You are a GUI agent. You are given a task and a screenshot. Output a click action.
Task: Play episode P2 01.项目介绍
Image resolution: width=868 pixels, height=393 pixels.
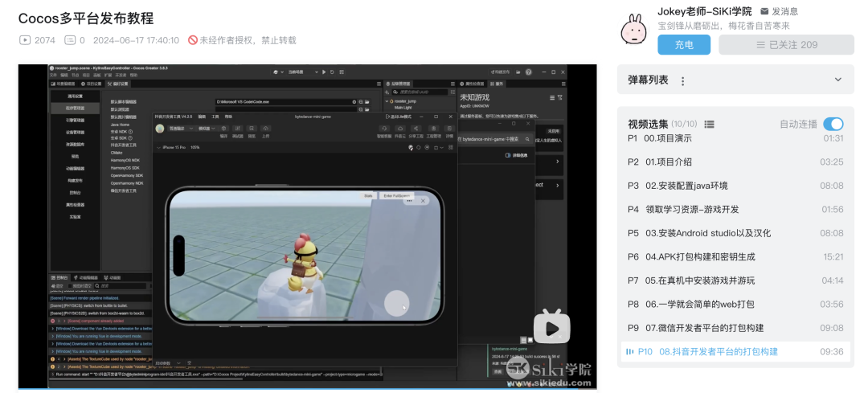tap(735, 162)
